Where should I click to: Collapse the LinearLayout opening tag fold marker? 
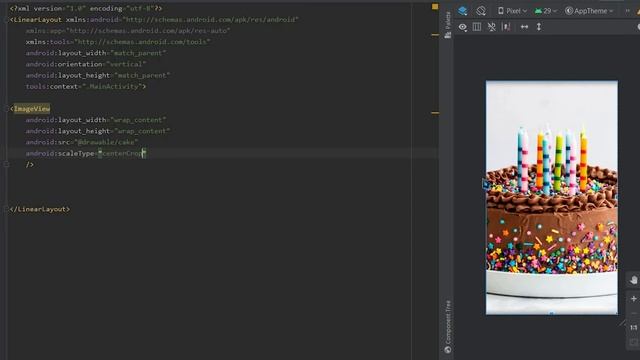[7, 20]
